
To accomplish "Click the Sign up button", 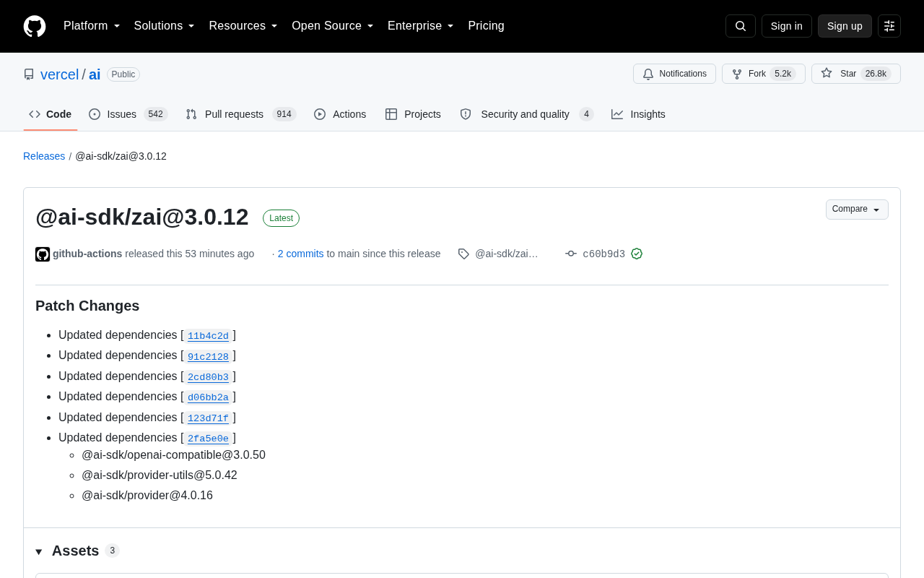I will coord(845,26).
